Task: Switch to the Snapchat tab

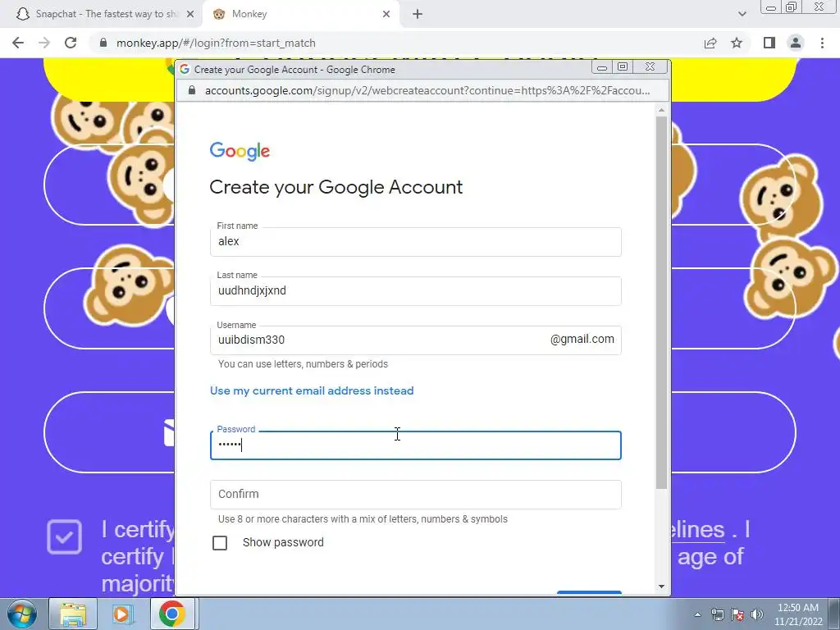Action: (102, 15)
